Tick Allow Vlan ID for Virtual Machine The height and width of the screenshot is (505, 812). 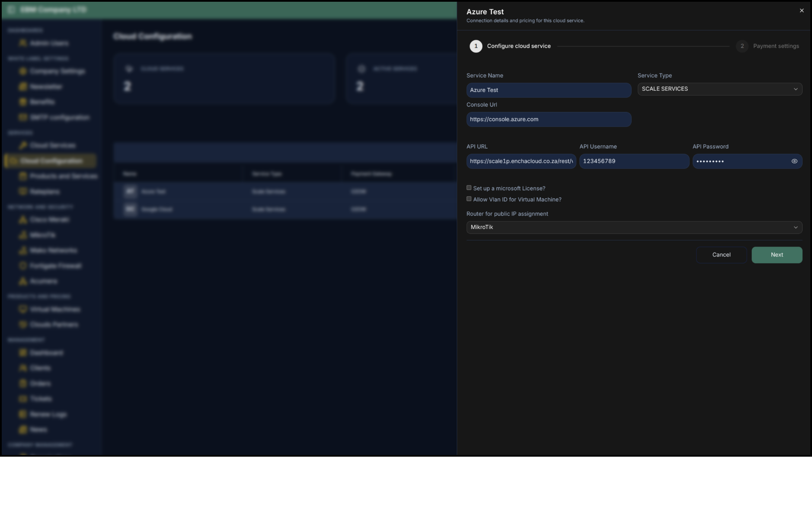(x=469, y=199)
